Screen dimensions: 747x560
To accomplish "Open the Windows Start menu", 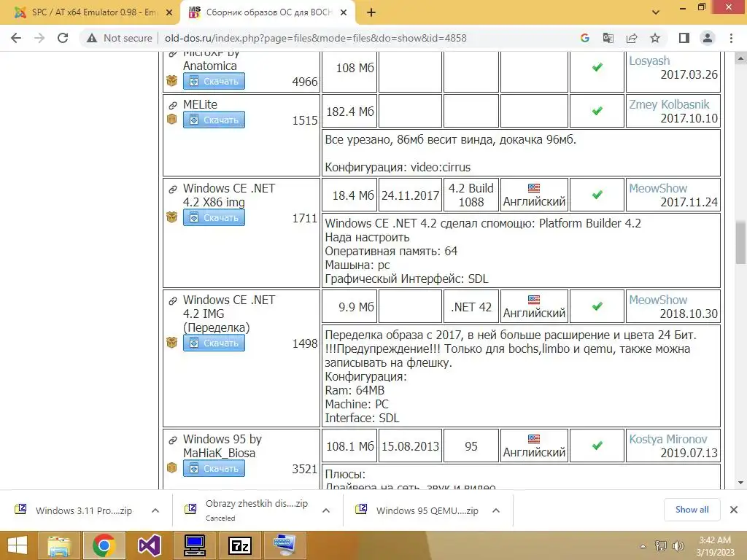I will pos(18,545).
